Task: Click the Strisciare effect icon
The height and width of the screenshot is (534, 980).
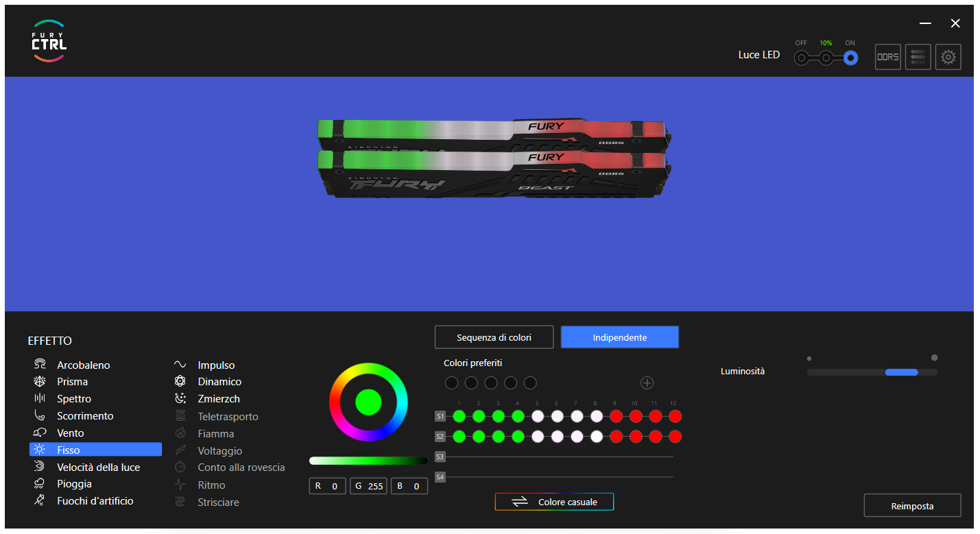Action: pos(180,502)
